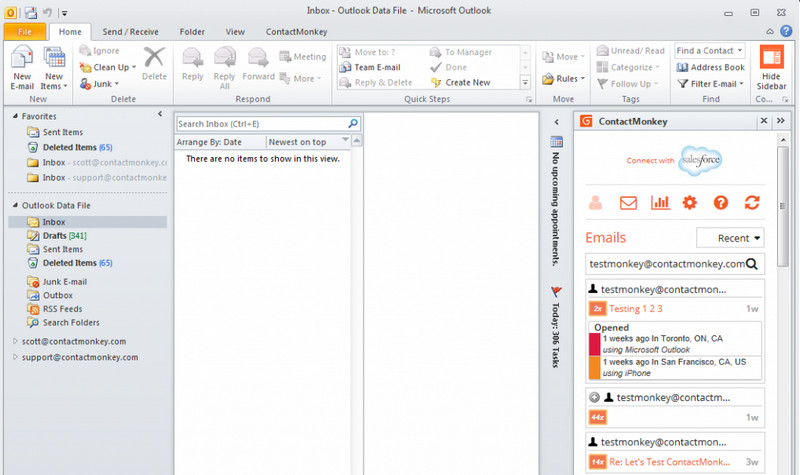Open ContactMonkey contact profile icon
The height and width of the screenshot is (475, 800).
[x=595, y=203]
